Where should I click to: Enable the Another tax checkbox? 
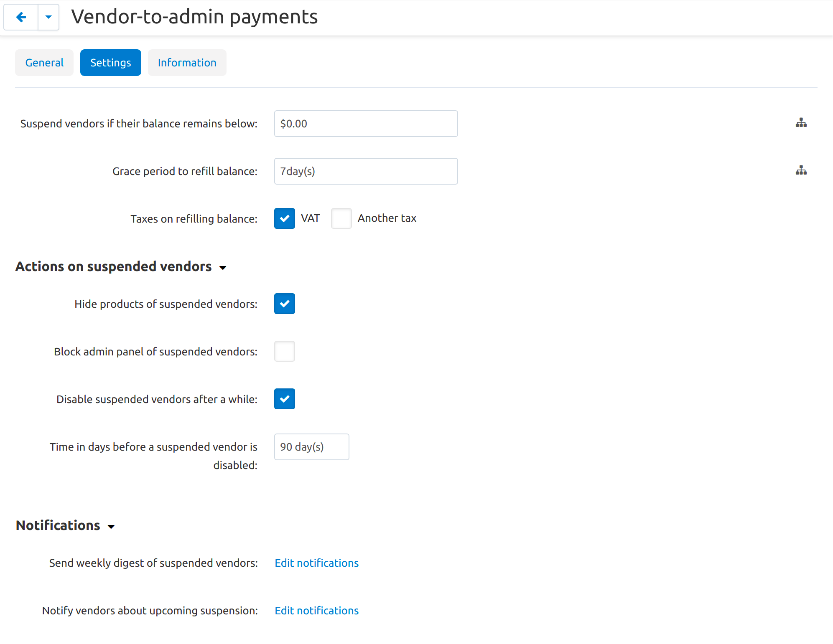tap(341, 218)
